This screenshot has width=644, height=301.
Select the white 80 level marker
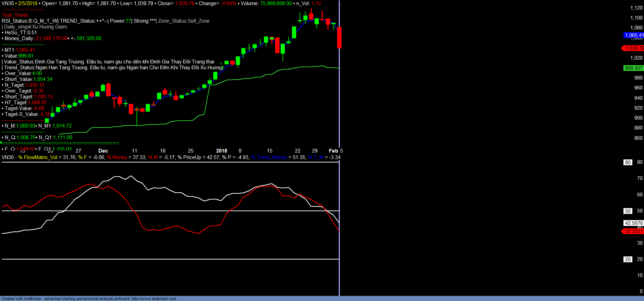[x=628, y=162]
